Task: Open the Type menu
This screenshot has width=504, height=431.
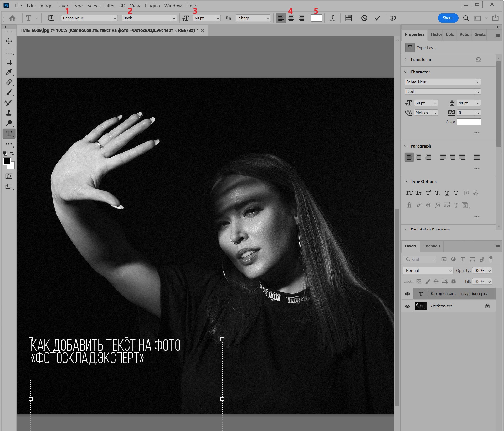Action: pos(78,6)
